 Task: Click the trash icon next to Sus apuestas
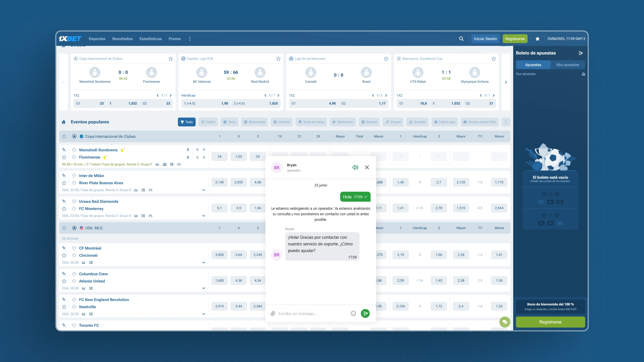[x=583, y=74]
